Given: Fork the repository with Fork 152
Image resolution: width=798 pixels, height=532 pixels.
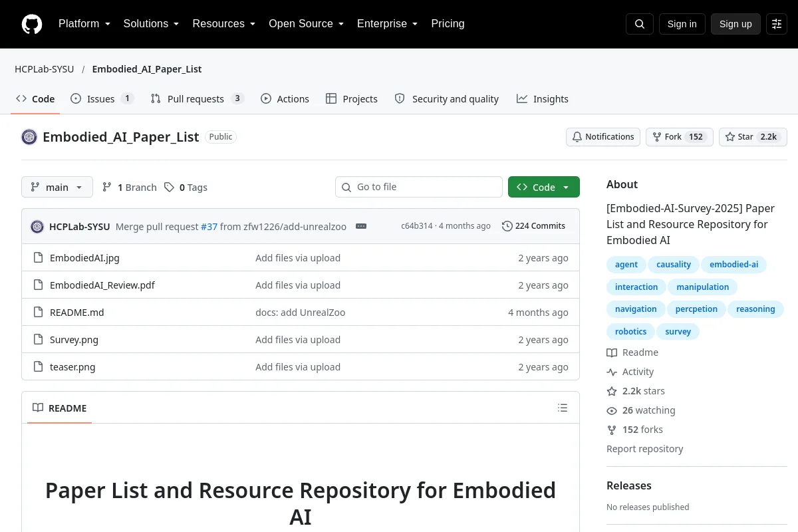Looking at the screenshot, I should [x=679, y=137].
